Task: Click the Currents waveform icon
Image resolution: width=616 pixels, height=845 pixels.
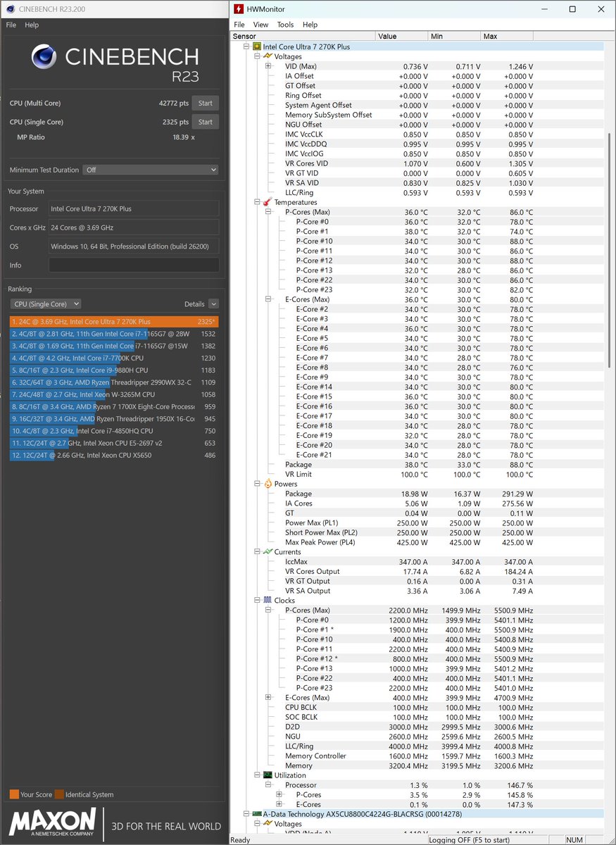Action: pos(268,552)
